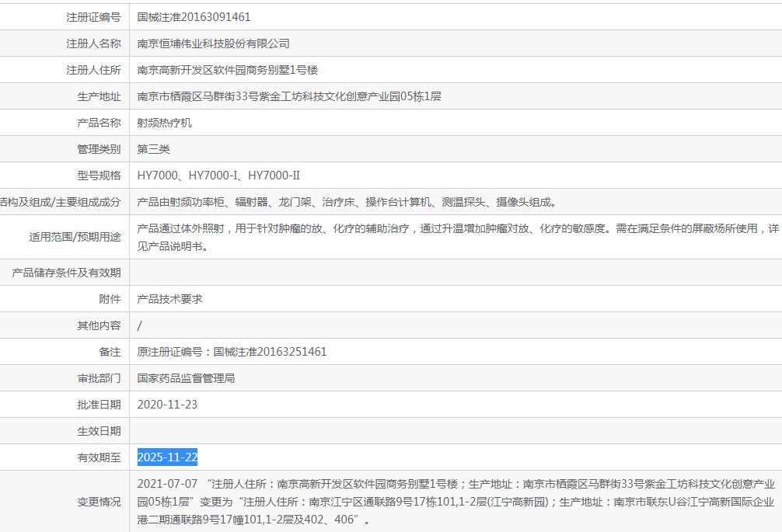Click the 注册证编号 row label

[x=94, y=17]
